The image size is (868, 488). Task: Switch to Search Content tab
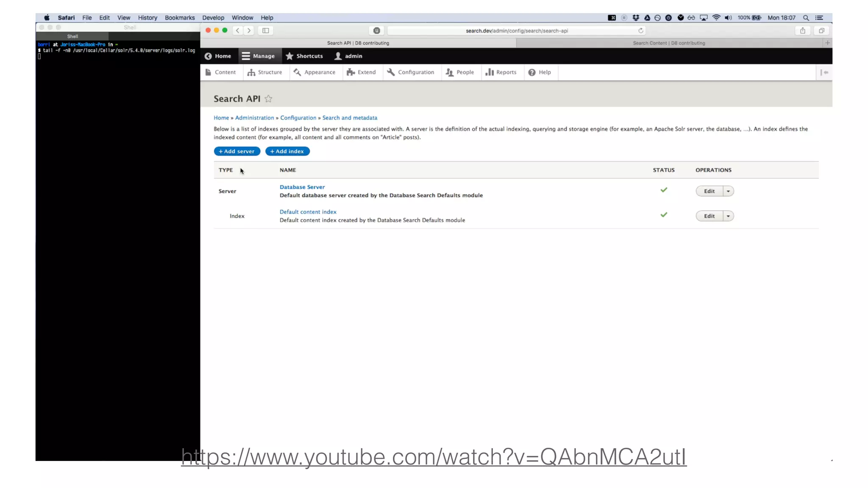tap(669, 43)
